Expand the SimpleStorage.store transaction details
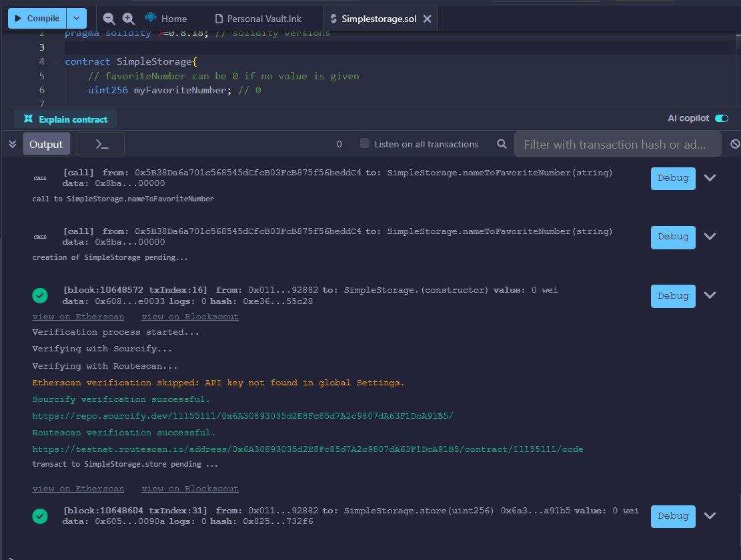 [710, 515]
